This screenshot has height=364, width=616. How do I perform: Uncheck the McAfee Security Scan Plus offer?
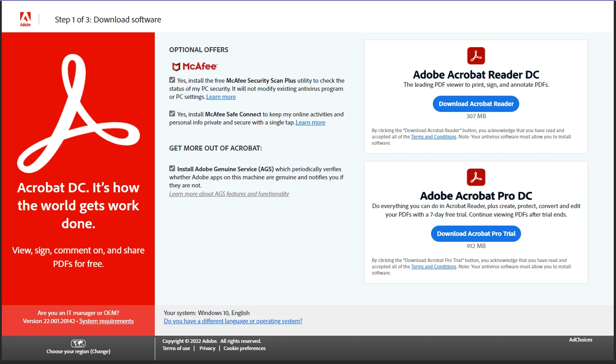point(172,80)
